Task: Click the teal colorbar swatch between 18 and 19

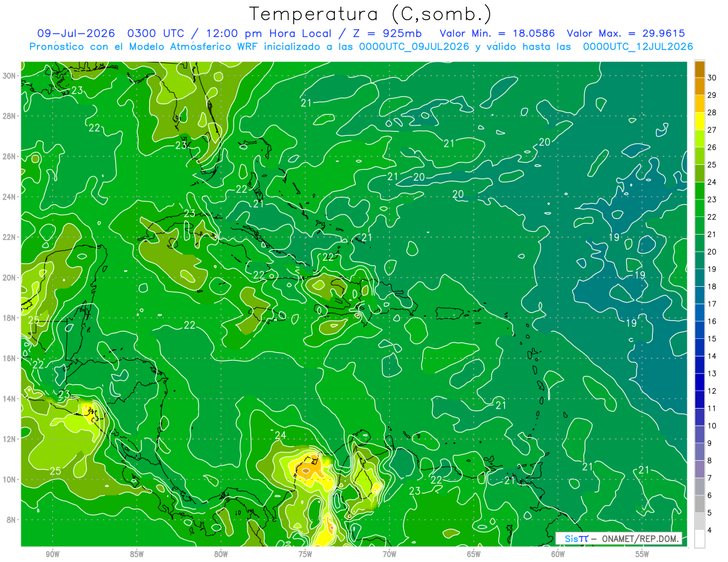Action: (x=699, y=278)
